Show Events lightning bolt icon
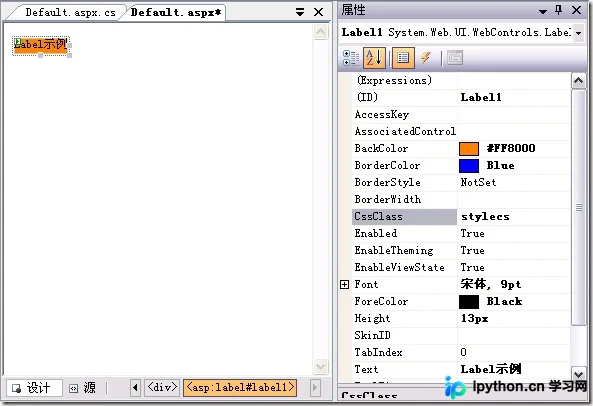Image resolution: width=593 pixels, height=406 pixels. [426, 58]
